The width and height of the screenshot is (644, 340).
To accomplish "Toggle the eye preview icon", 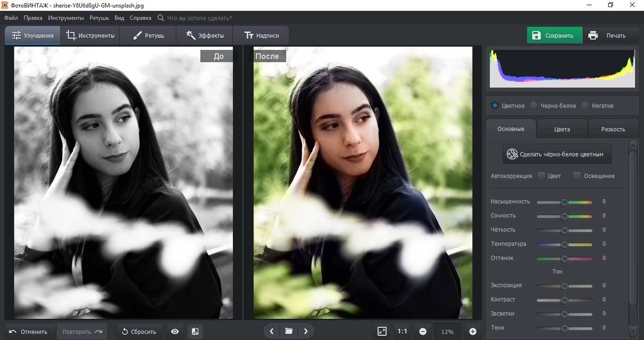I will pos(175,332).
